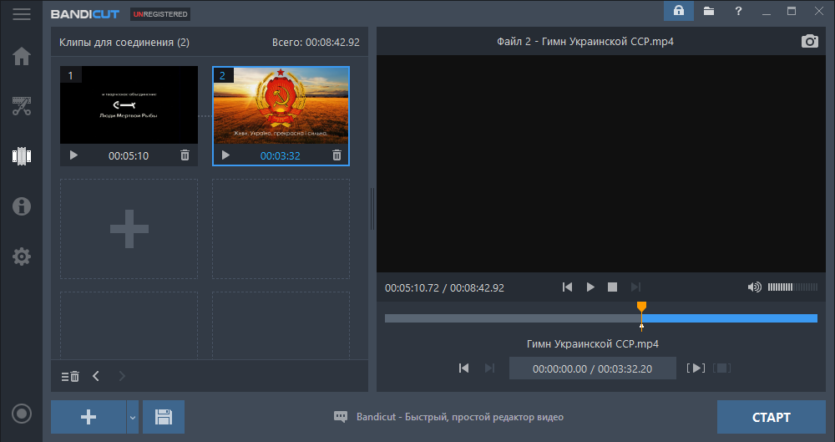Image resolution: width=835 pixels, height=442 pixels.
Task: Open the Home screen from sidebar
Action: 21,56
